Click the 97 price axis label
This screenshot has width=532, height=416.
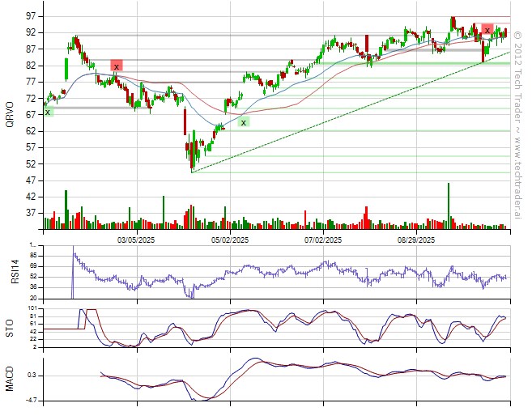[29, 16]
